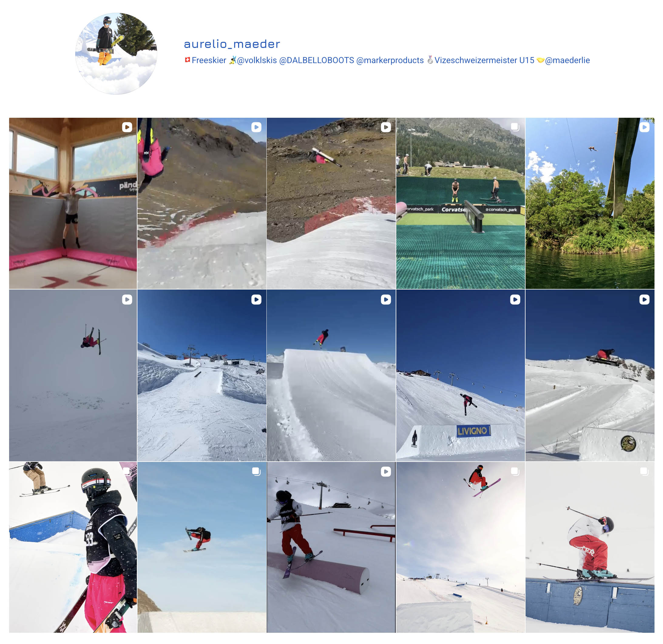
Task: Click video icon on indoor trampoline post
Action: [127, 127]
